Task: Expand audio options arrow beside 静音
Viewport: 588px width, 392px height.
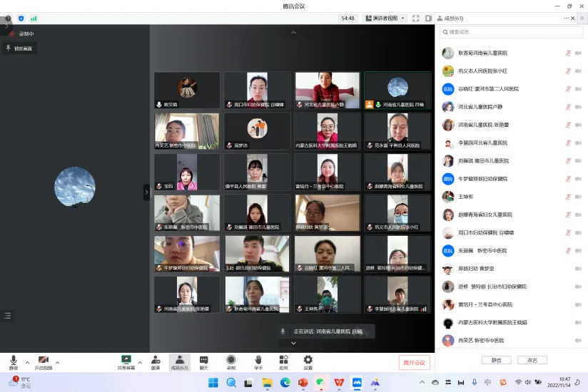Action: click(28, 362)
